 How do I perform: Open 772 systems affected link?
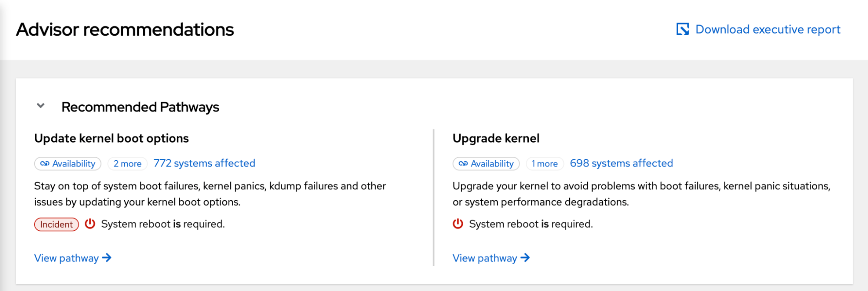point(204,163)
